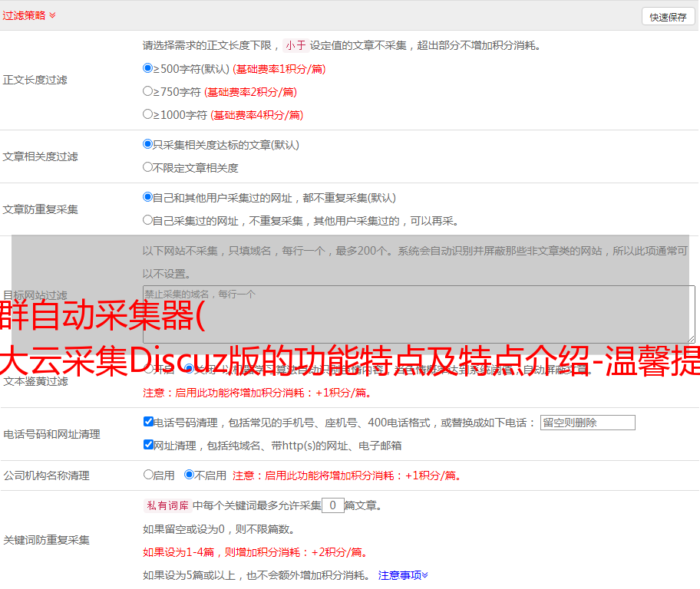Click the 文章防重复采集 row label
This screenshot has height=589, width=700.
click(40, 209)
